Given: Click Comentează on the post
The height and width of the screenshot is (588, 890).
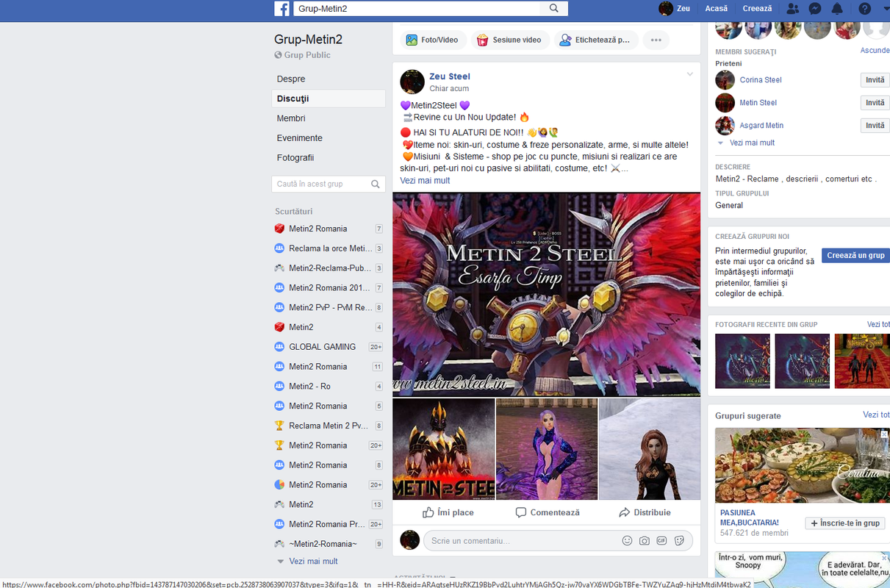Looking at the screenshot, I should pos(548,512).
